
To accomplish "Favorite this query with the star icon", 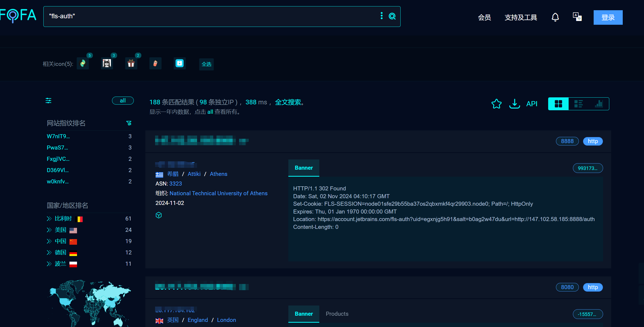I will pos(496,104).
